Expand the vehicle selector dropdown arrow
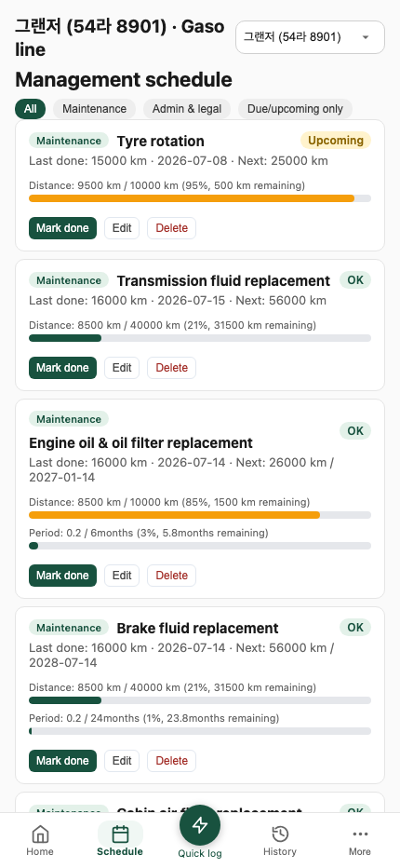400x868 pixels. (x=366, y=37)
